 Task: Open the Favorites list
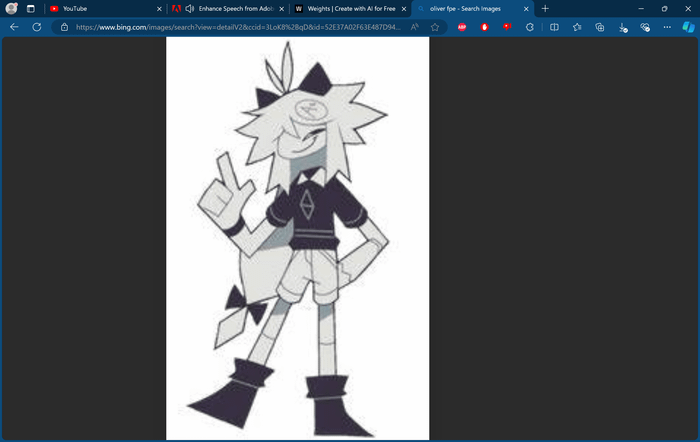577,27
